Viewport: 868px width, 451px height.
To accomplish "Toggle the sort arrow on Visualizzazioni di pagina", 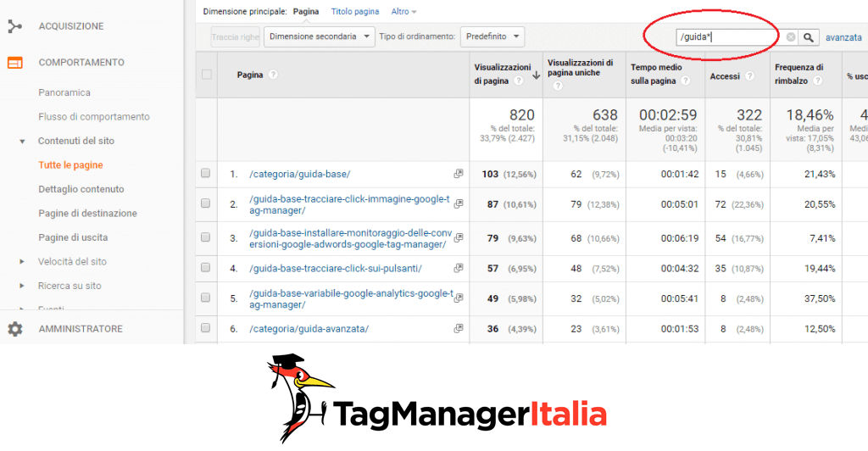I will (x=536, y=75).
